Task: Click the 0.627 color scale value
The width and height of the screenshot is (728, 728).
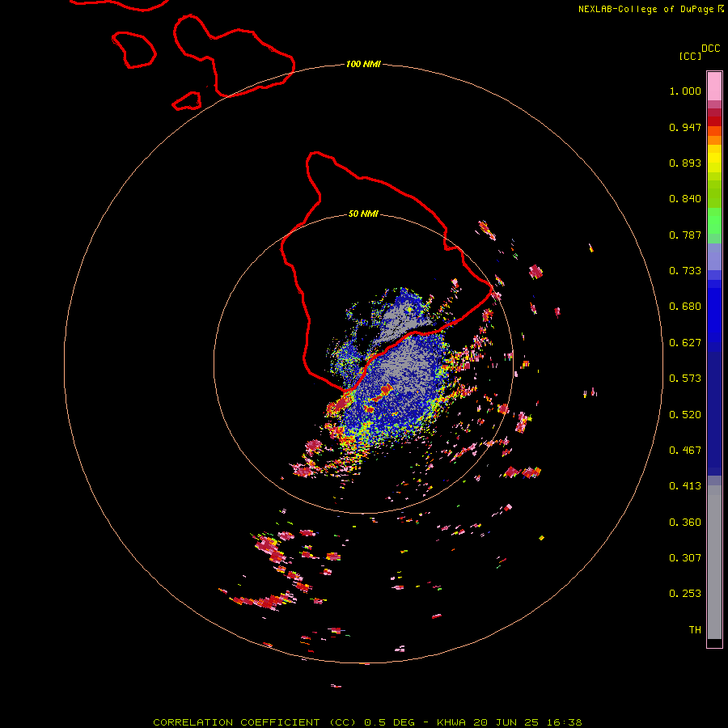Action: point(685,343)
